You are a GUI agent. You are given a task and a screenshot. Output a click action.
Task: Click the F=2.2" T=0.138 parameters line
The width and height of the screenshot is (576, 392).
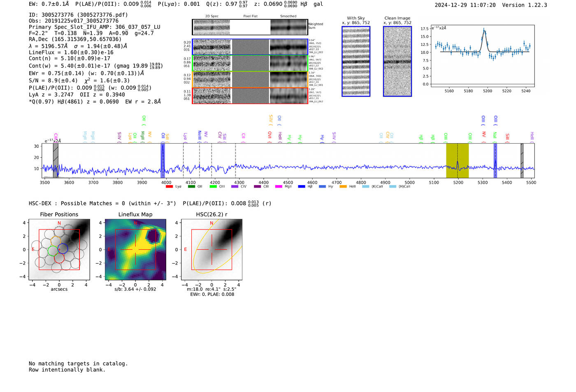point(91,33)
